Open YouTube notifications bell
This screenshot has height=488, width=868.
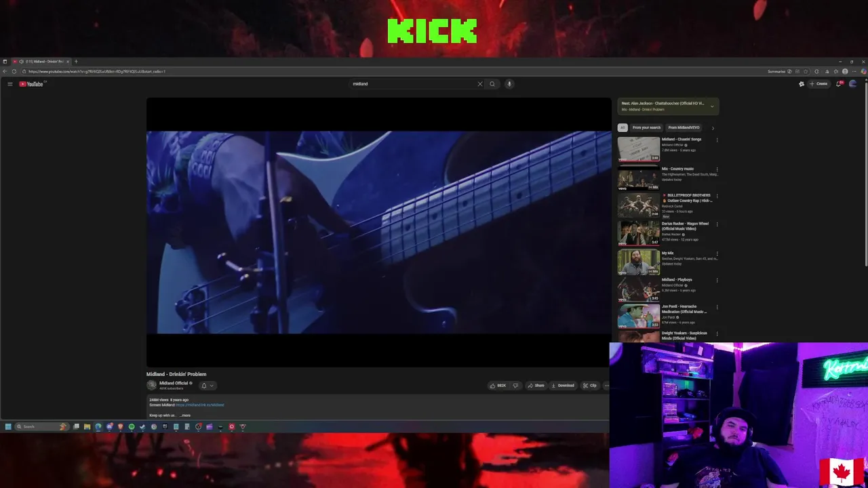pyautogui.click(x=839, y=84)
